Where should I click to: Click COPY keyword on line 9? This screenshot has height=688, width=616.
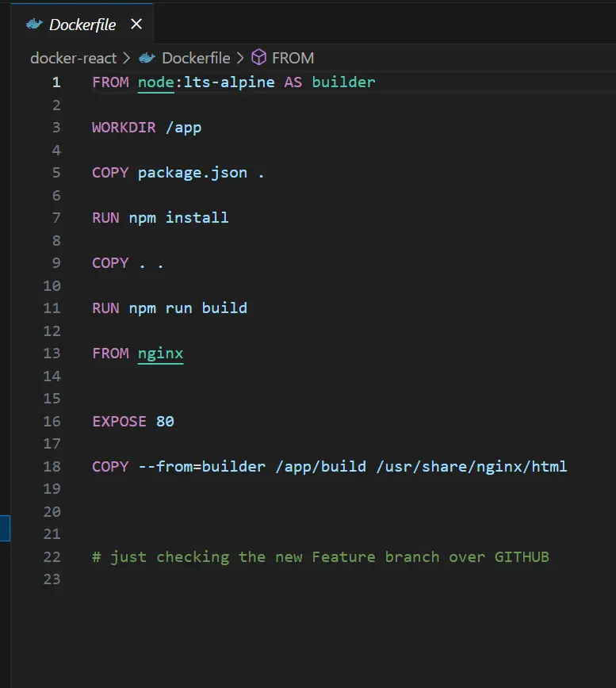click(x=110, y=263)
